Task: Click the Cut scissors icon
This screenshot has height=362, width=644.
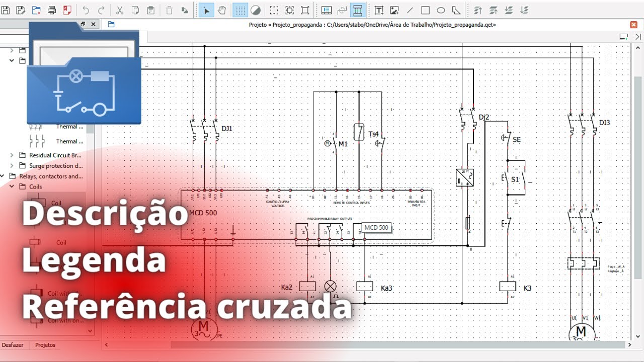Action: click(x=120, y=10)
